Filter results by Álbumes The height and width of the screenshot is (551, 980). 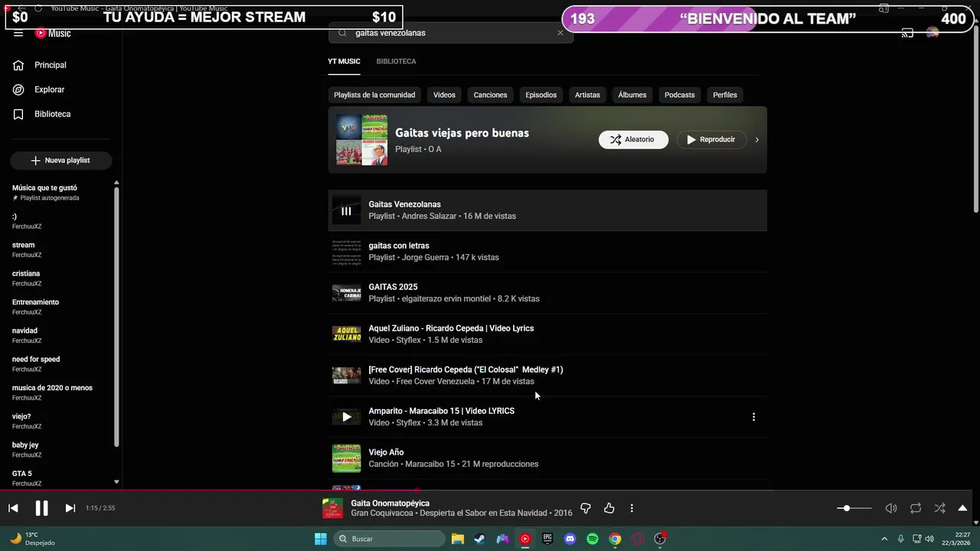click(632, 95)
